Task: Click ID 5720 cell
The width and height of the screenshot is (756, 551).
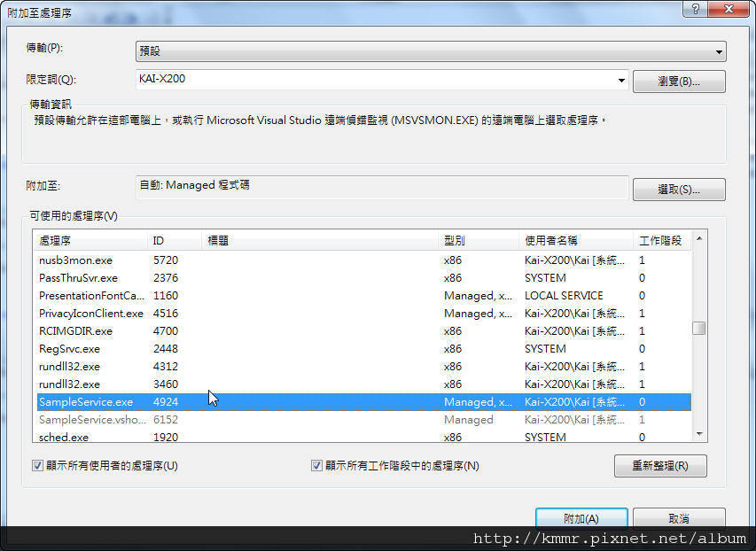Action: 166,260
